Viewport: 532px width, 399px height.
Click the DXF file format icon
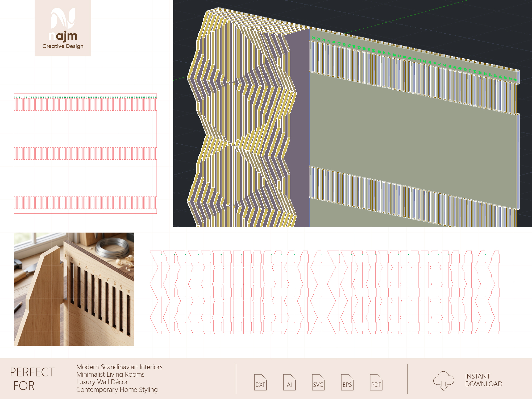pyautogui.click(x=260, y=382)
